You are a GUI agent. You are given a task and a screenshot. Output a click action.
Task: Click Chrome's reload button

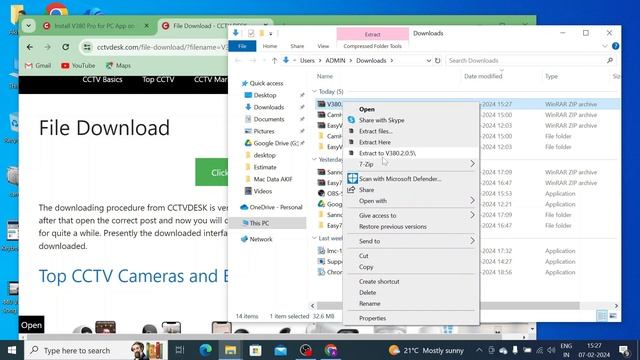tap(65, 47)
